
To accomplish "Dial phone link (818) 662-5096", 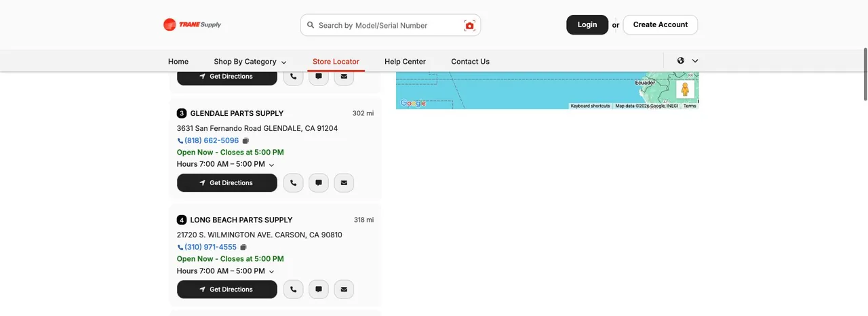I will [x=212, y=140].
